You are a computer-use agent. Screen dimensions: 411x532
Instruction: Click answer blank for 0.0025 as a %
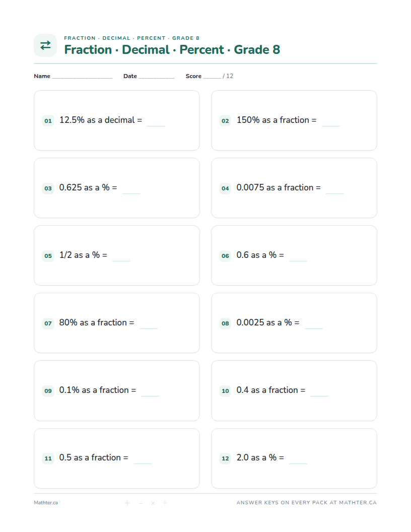(314, 327)
